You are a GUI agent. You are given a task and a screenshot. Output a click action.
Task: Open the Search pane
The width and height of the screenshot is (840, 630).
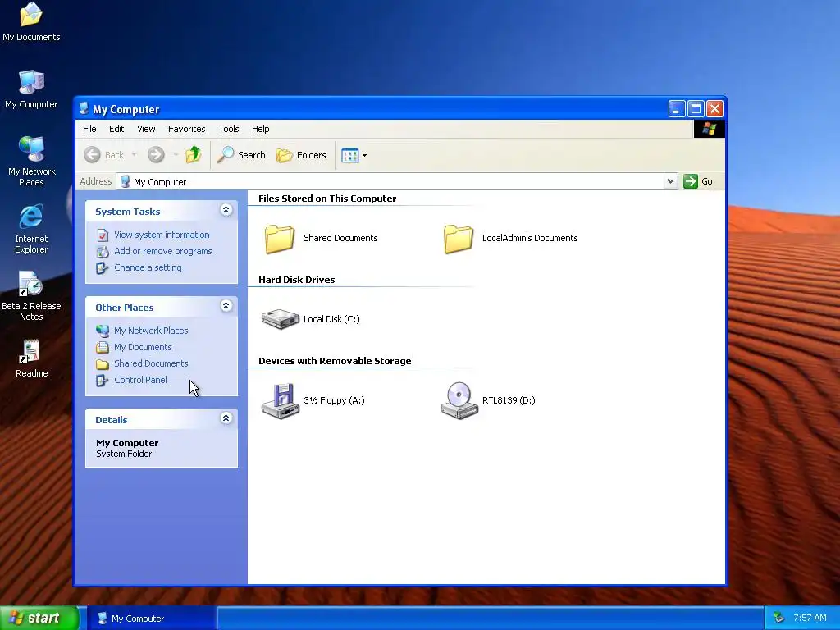[242, 155]
